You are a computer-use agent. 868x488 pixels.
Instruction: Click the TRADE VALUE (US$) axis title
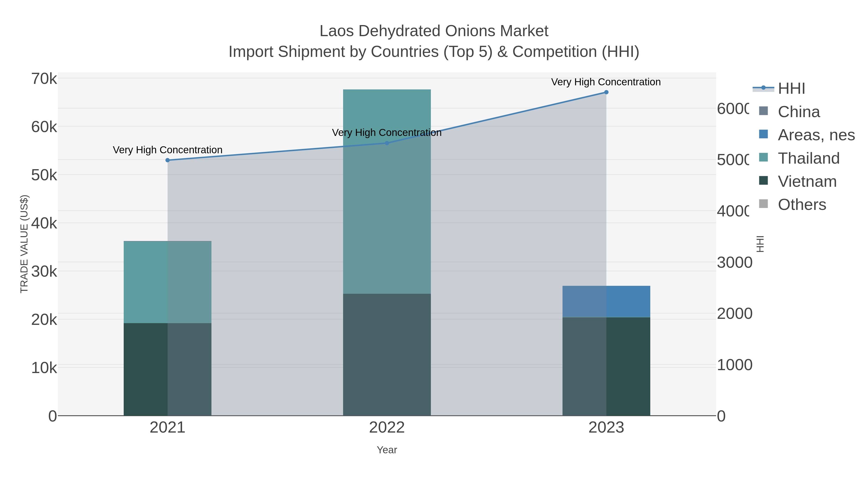point(24,244)
